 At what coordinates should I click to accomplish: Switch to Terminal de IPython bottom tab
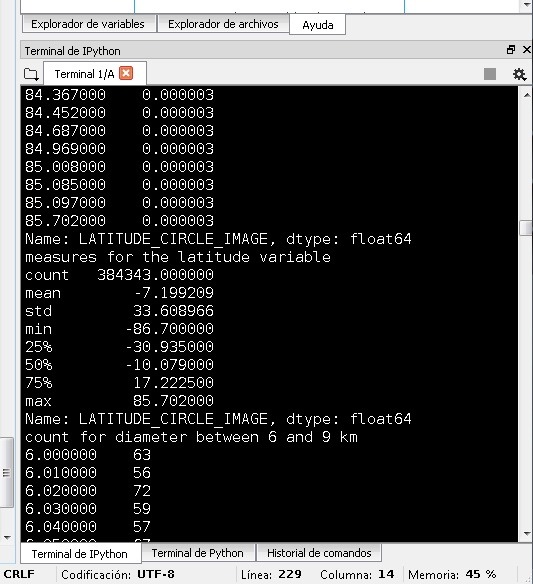coord(80,554)
